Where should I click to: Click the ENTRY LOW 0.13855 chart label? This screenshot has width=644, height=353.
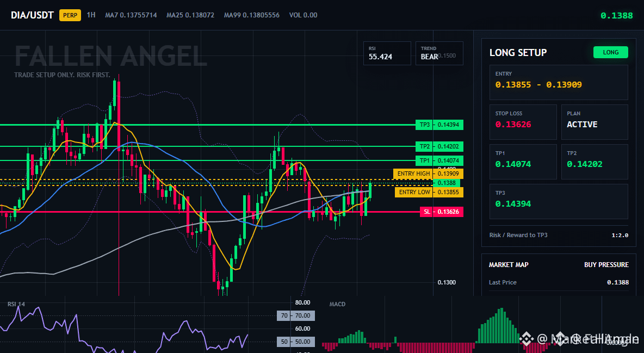click(x=429, y=192)
